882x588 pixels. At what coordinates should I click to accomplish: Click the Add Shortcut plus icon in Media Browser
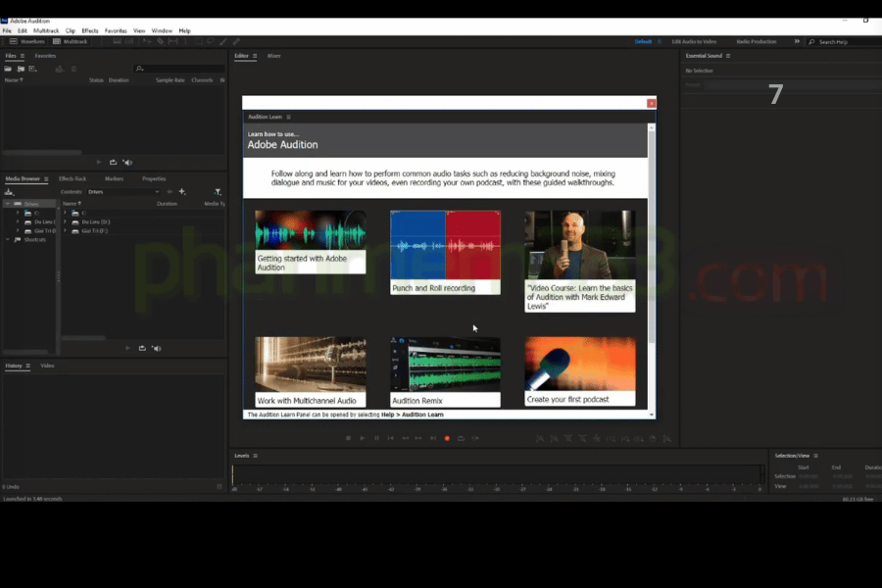click(x=182, y=192)
